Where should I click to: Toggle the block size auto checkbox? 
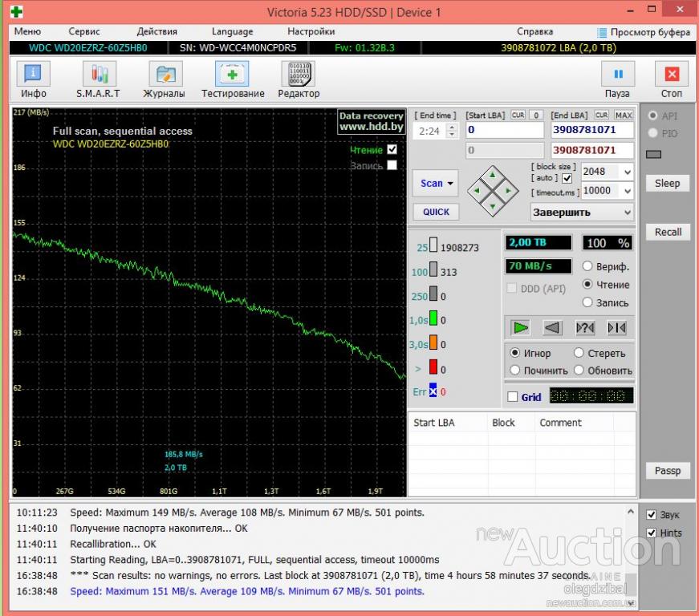567,179
